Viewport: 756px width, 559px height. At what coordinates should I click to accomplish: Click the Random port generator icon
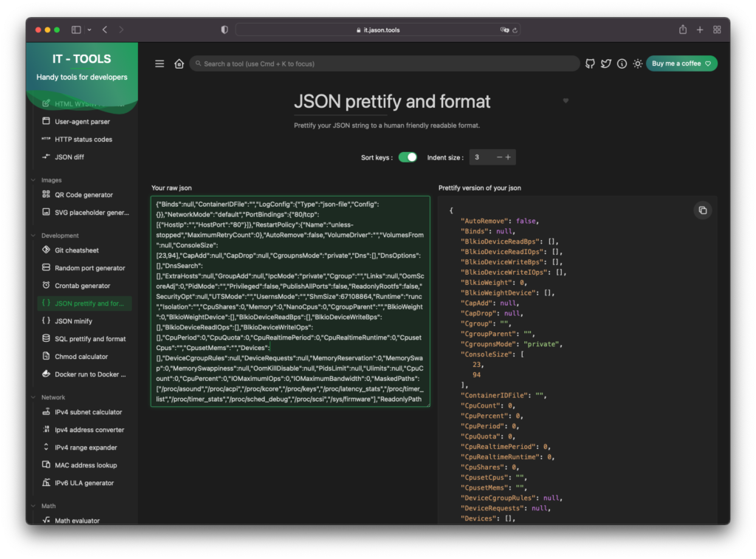pyautogui.click(x=46, y=267)
